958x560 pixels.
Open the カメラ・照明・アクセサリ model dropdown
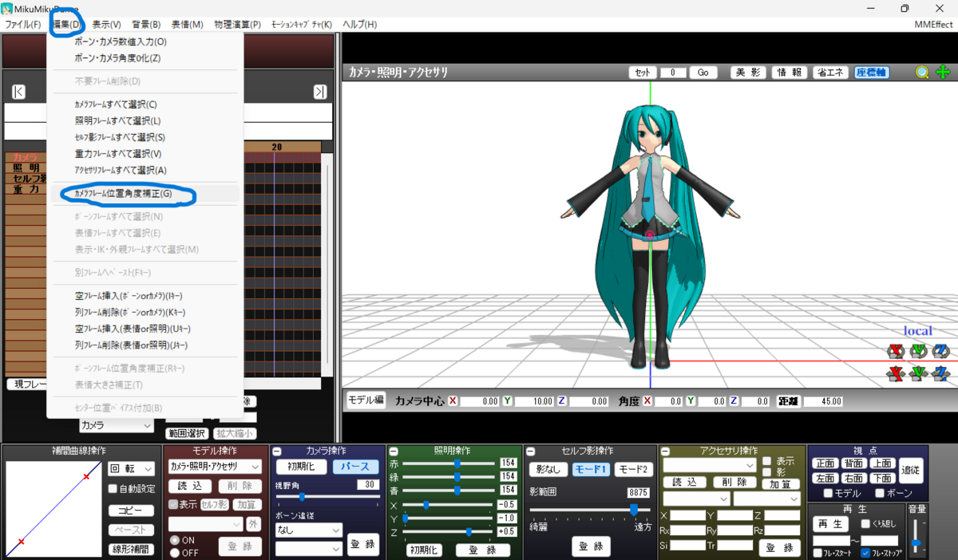(215, 466)
